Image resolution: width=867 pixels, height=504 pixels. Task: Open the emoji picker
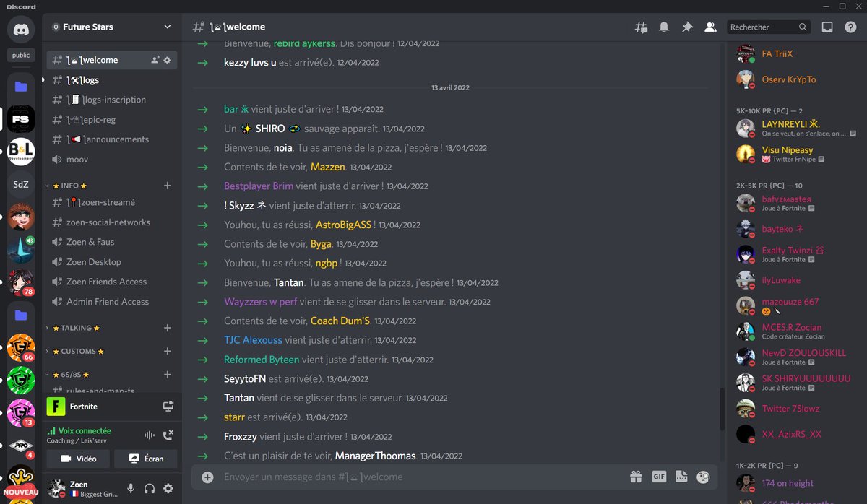[x=702, y=477]
